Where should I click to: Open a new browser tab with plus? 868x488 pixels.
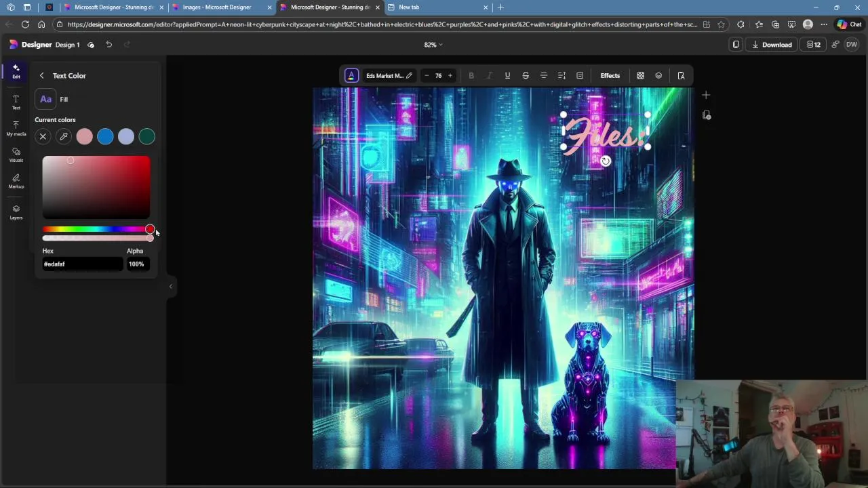click(500, 7)
